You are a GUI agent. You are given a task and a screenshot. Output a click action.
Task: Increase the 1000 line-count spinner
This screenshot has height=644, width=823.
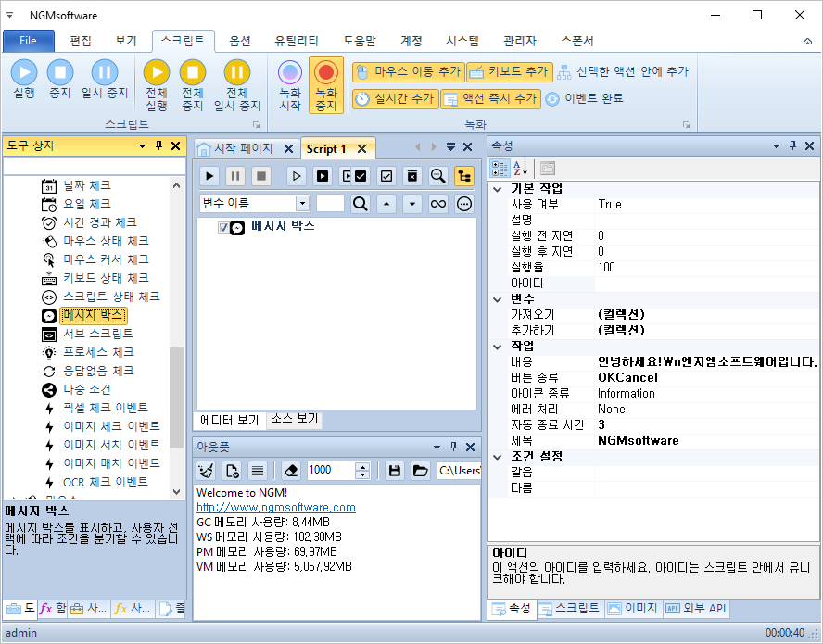362,466
